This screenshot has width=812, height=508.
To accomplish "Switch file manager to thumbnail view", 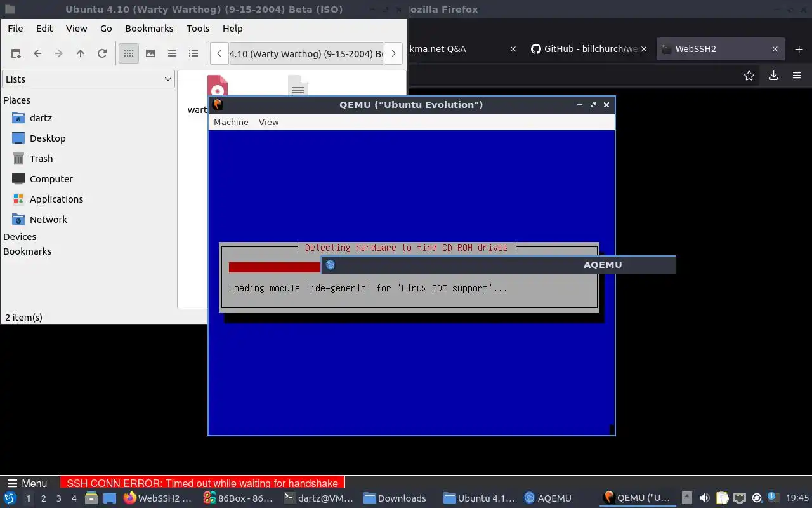I will point(150,54).
